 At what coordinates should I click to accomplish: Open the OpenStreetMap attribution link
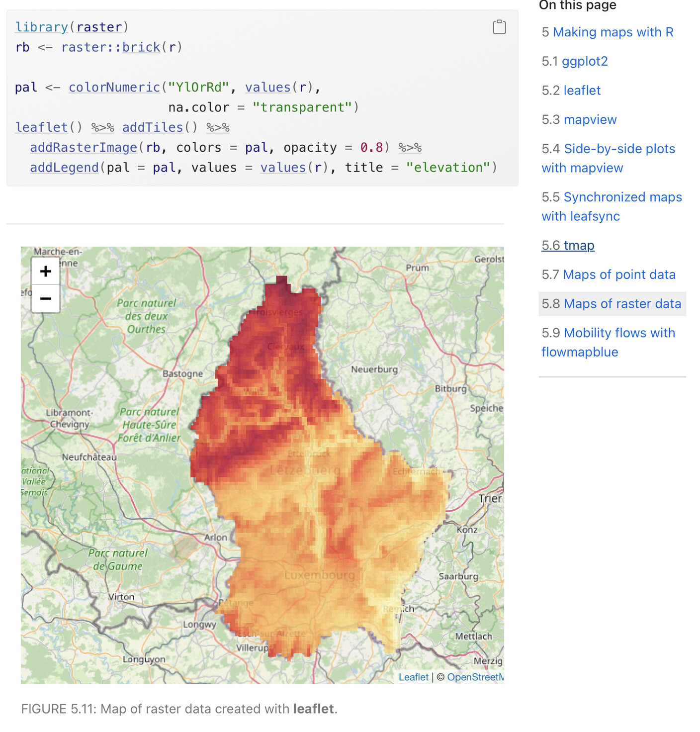pos(473,677)
